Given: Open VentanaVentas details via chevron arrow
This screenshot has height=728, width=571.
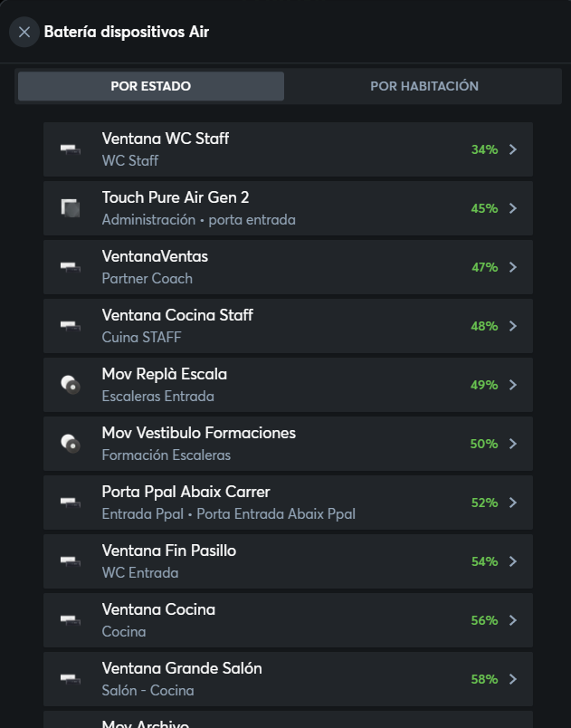Looking at the screenshot, I should [x=513, y=267].
